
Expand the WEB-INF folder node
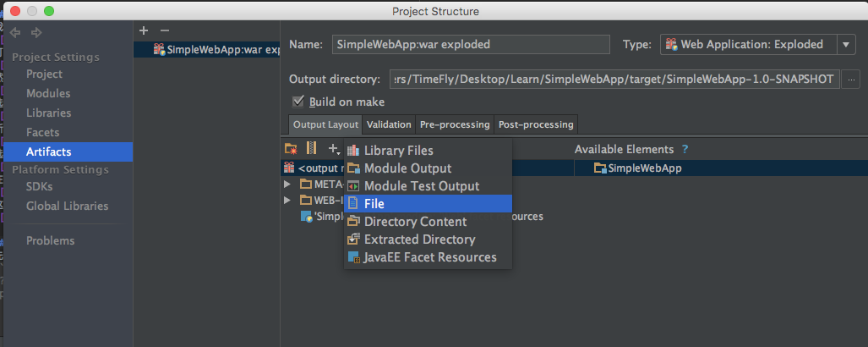coord(287,200)
